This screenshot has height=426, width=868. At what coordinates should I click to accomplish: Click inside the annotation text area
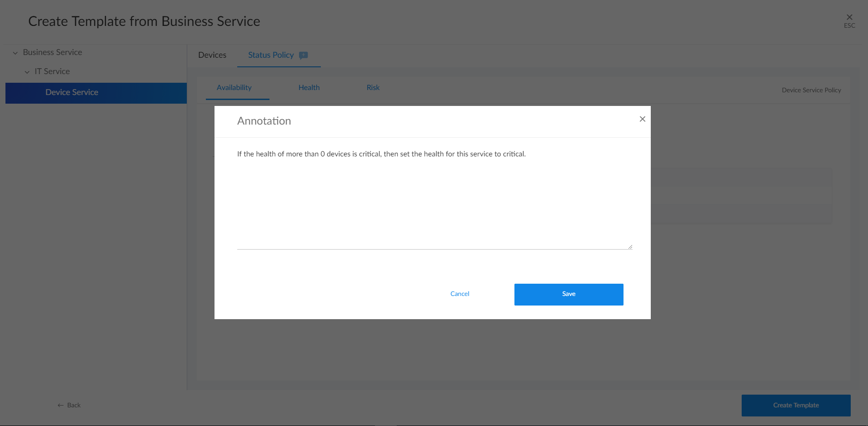click(x=434, y=200)
